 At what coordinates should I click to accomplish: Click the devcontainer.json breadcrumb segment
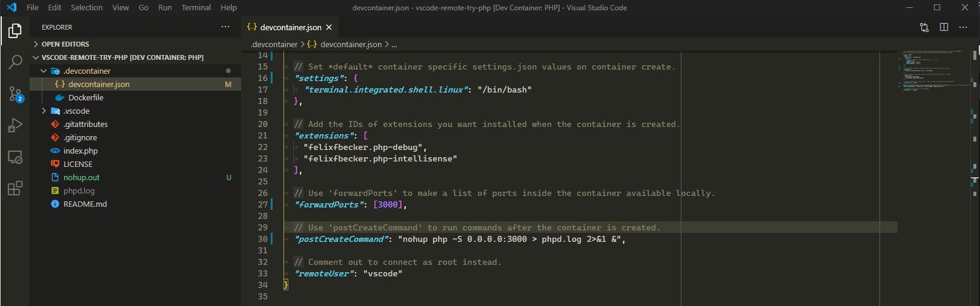point(345,44)
